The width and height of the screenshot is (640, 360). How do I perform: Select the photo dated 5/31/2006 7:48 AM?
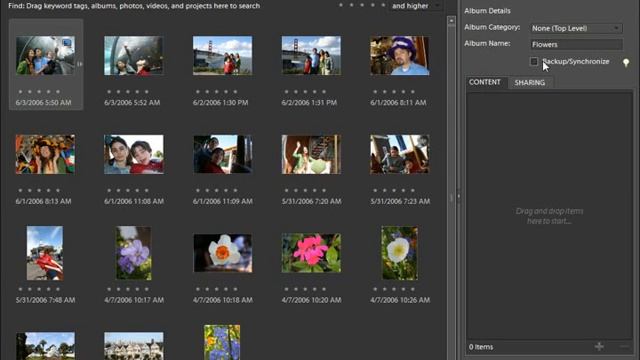(45, 253)
